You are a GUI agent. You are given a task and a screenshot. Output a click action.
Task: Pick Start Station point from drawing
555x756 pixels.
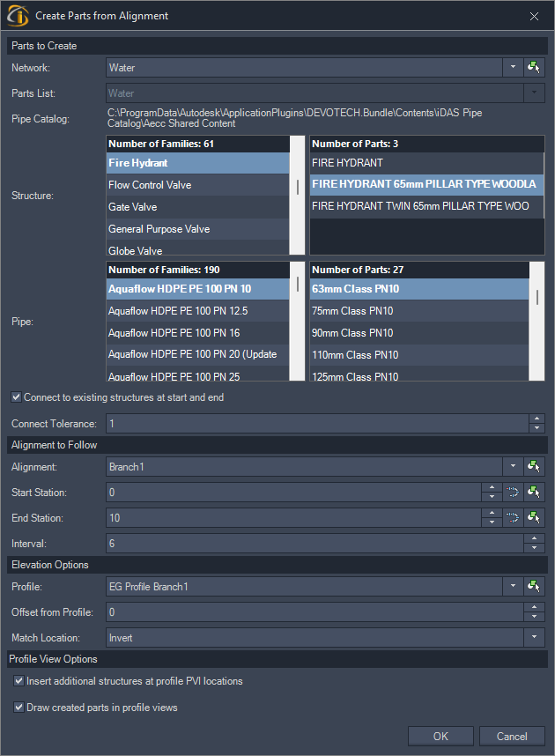pos(534,492)
